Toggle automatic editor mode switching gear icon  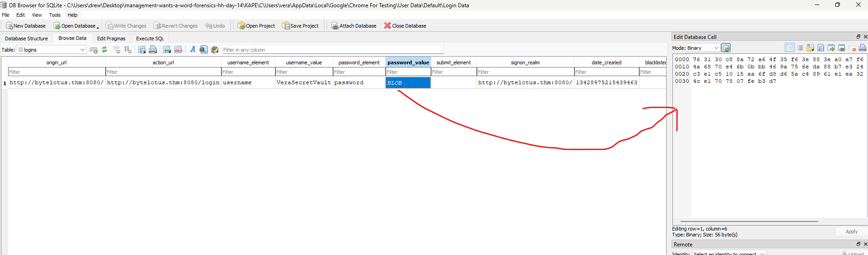click(x=726, y=48)
